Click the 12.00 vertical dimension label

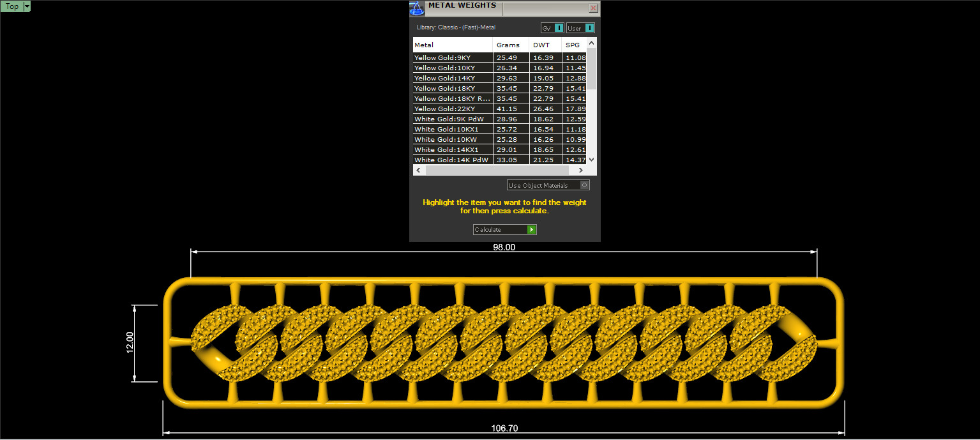(x=130, y=344)
